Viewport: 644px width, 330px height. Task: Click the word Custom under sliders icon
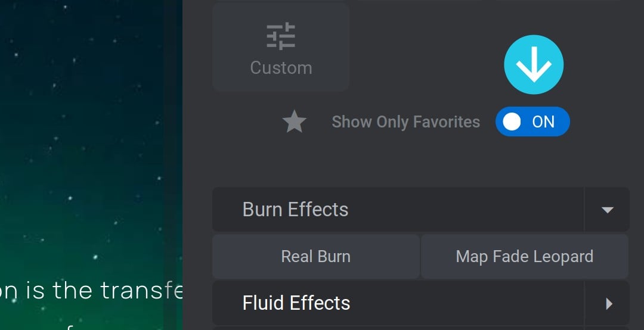[x=281, y=68]
